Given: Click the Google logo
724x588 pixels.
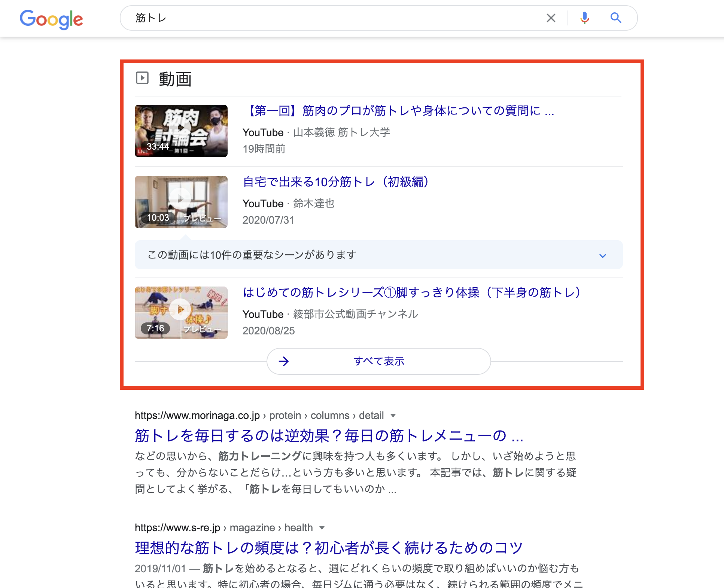Looking at the screenshot, I should click(51, 19).
